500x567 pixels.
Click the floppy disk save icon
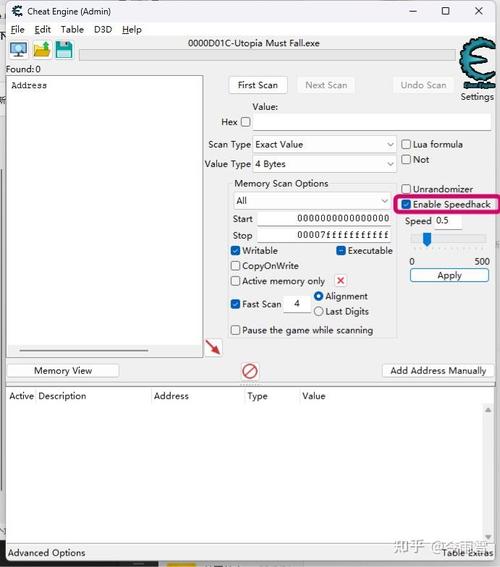[x=64, y=50]
